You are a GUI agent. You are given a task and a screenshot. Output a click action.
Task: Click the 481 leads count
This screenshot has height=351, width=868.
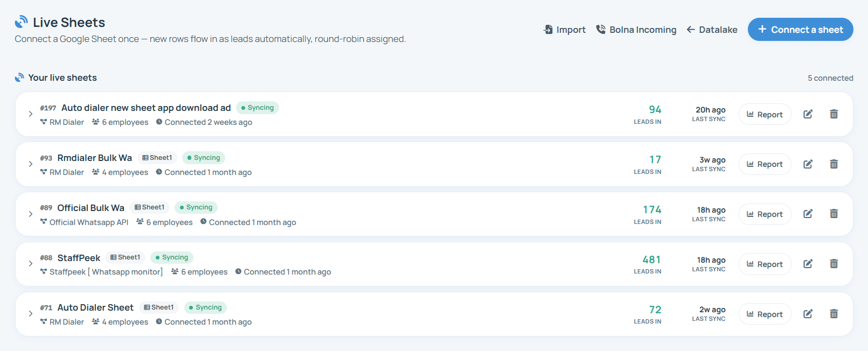[x=651, y=259]
